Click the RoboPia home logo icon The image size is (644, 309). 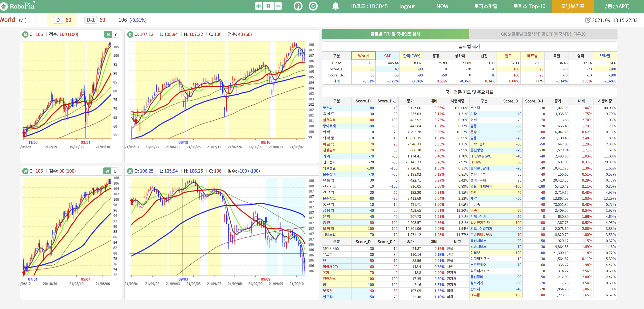4,6
